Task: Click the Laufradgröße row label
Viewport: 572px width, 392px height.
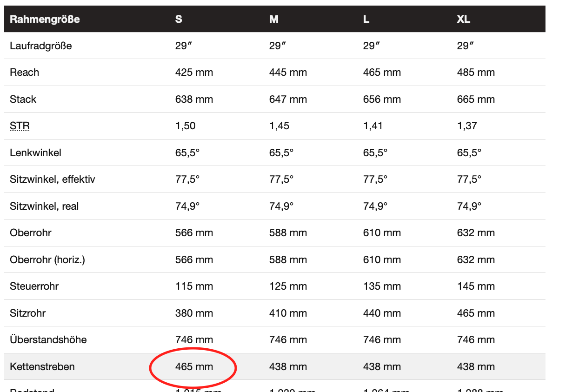Action: [x=41, y=46]
